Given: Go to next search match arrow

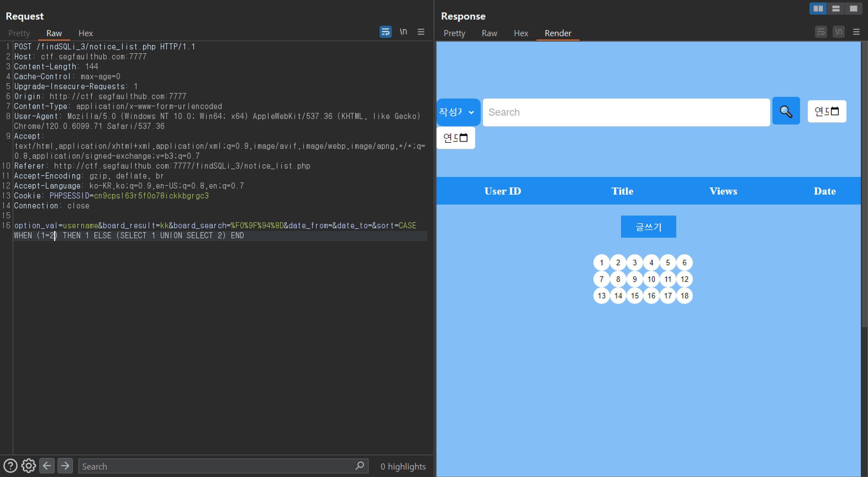Looking at the screenshot, I should click(x=65, y=466).
